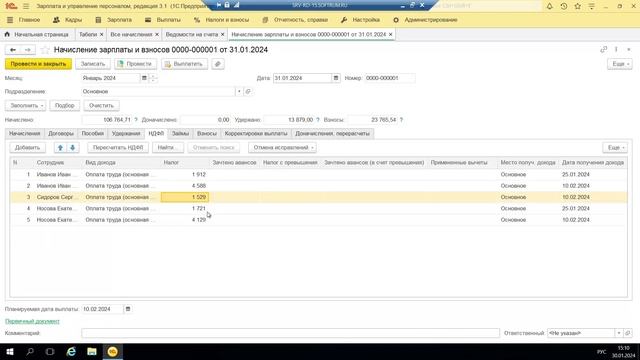Viewport: 640px width, 360px height.
Task: Go forward with the right arrow
Action: tap(28, 50)
